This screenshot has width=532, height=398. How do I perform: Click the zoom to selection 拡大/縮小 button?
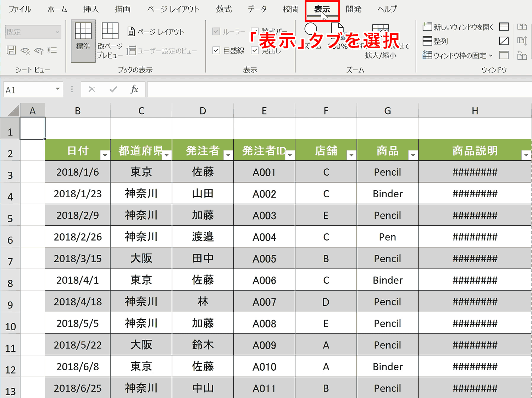click(x=381, y=41)
